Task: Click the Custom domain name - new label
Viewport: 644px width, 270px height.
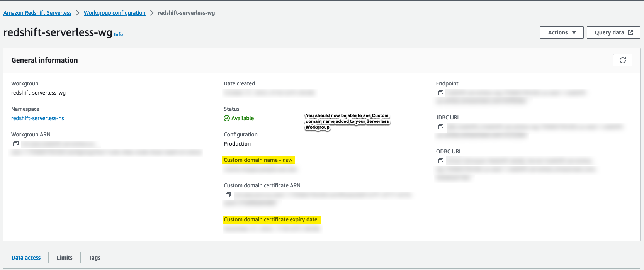Action: click(258, 160)
